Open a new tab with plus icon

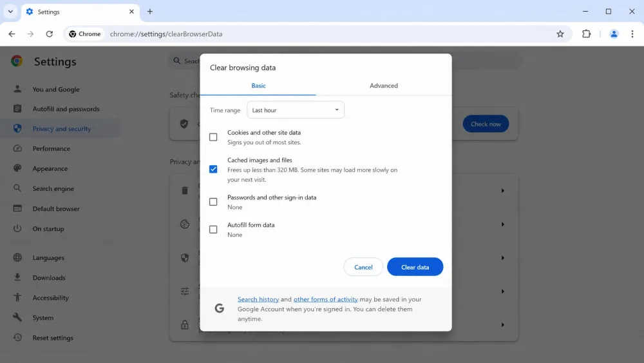coord(150,12)
